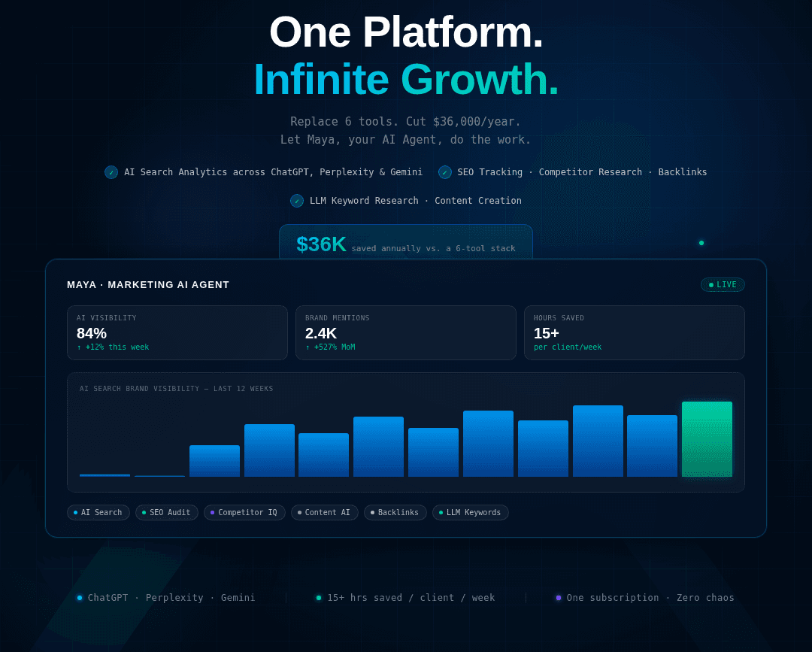The width and height of the screenshot is (812, 652).
Task: Toggle the Backlinks chip
Action: coord(395,512)
